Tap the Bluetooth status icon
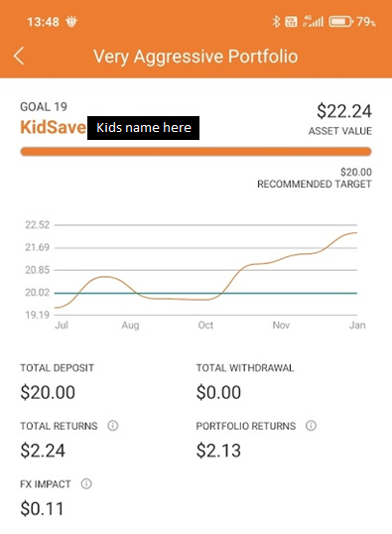The image size is (392, 534). point(276,22)
